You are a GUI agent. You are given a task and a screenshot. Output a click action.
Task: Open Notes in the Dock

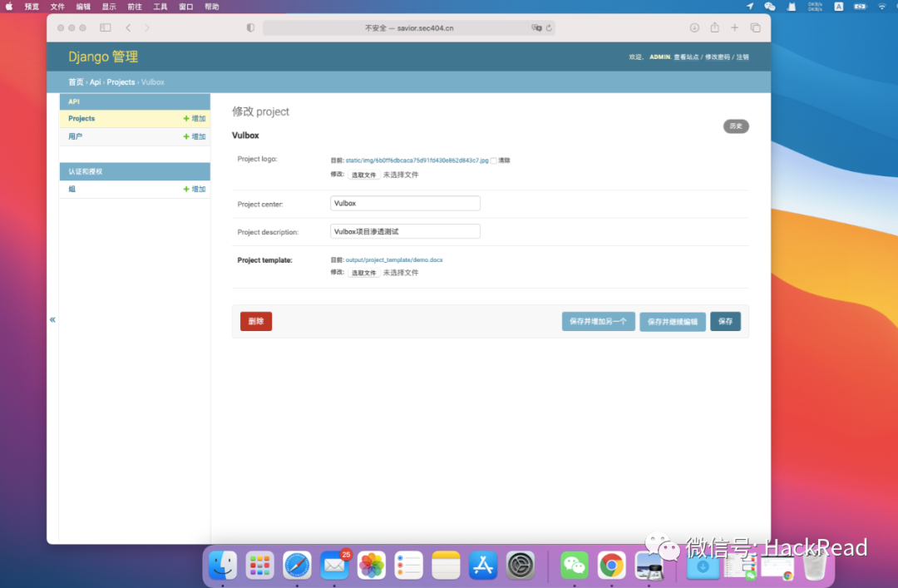tap(446, 565)
